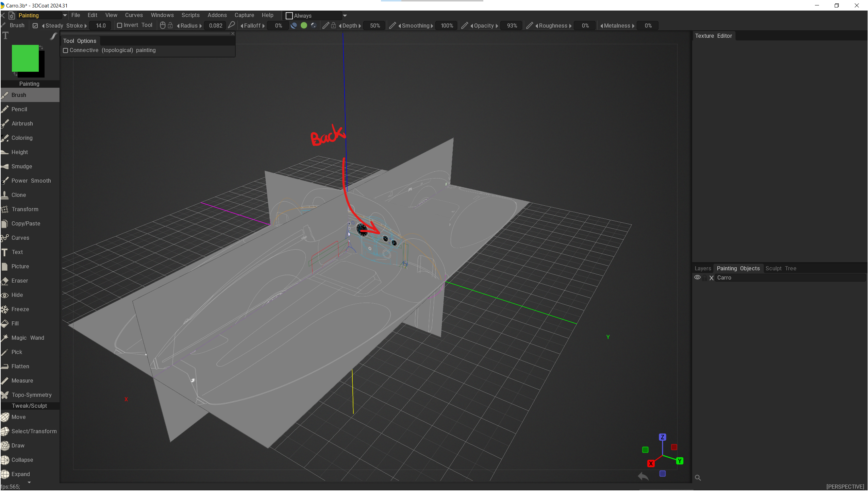Toggle the Invert Tool checkbox
Viewport: 868px width, 491px height.
point(119,26)
